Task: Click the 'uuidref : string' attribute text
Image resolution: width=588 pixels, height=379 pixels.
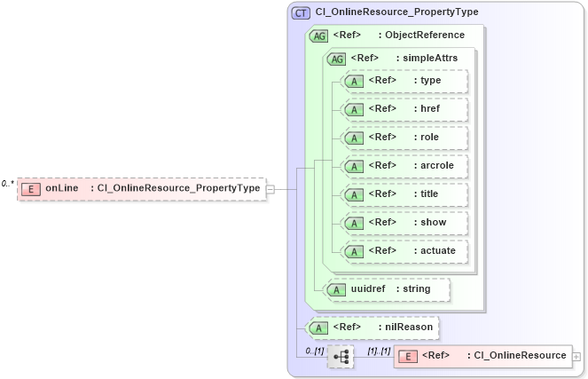Action: (x=391, y=289)
